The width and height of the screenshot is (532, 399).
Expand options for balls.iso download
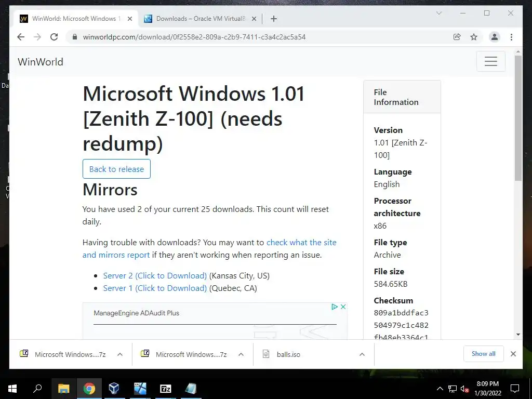point(362,354)
